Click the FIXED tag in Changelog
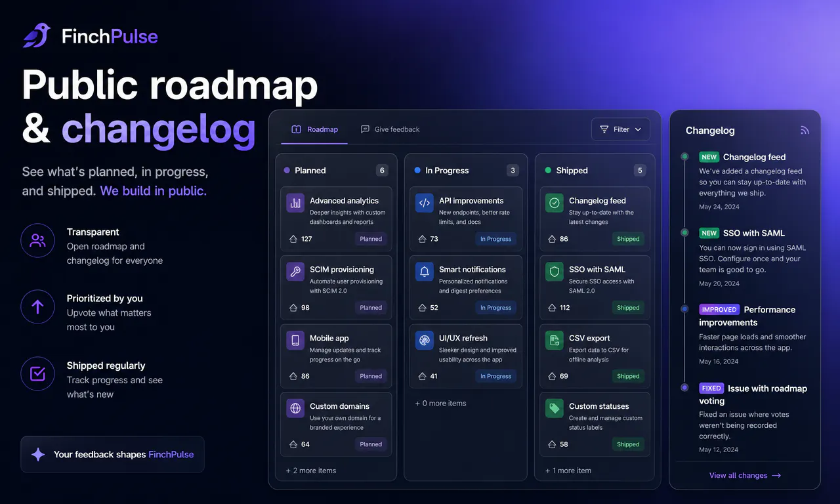This screenshot has height=504, width=840. click(711, 388)
